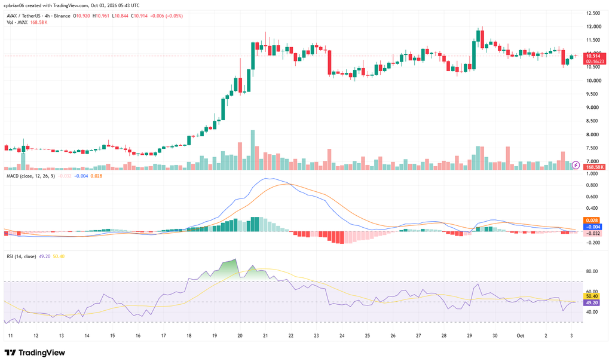Click the Vol · AVAX legend label
The image size is (612, 364).
17,23
